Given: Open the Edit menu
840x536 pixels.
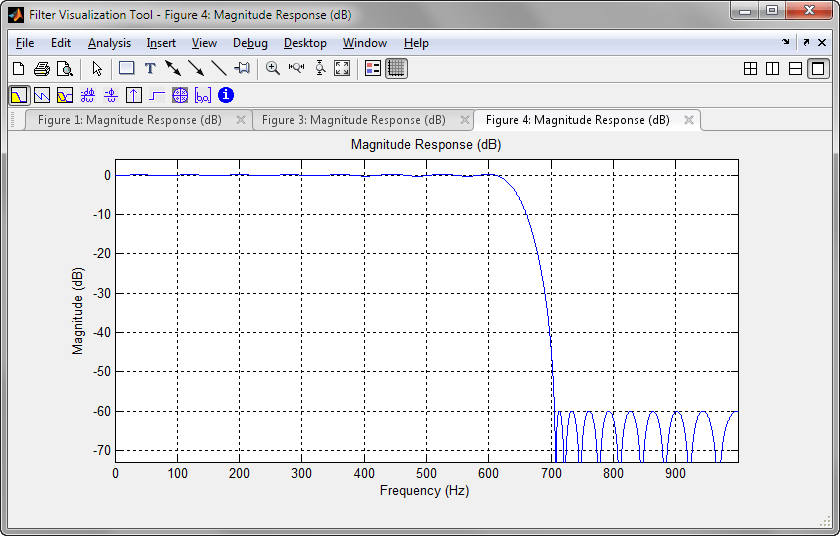Looking at the screenshot, I should (x=61, y=43).
